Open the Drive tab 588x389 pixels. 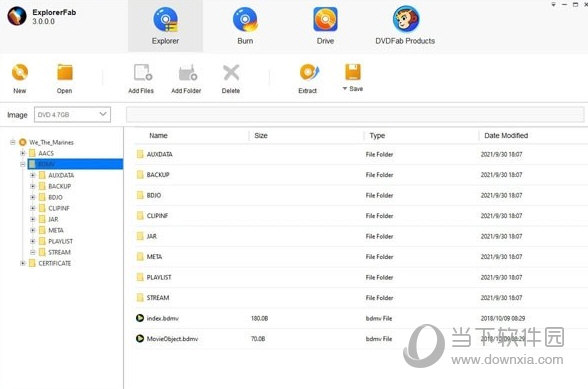point(325,26)
